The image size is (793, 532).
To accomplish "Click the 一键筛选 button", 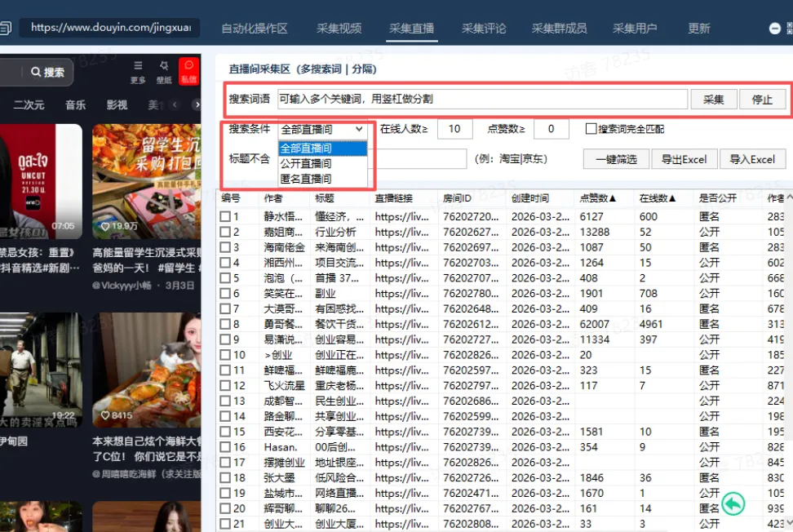I will tap(616, 158).
